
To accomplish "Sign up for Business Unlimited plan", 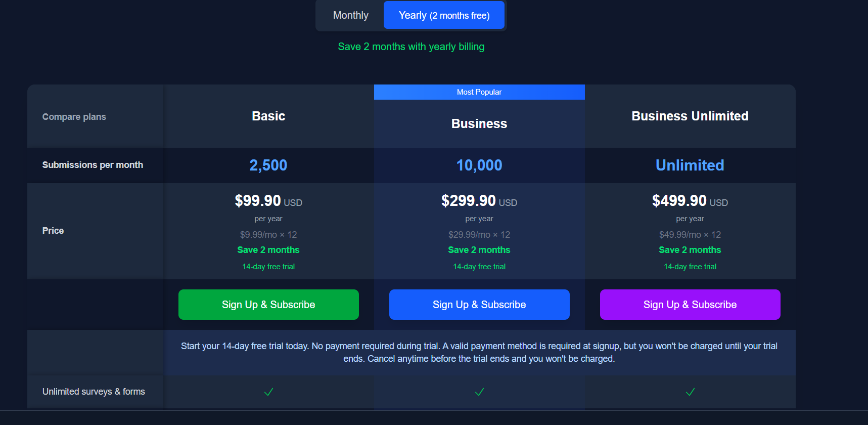I will 690,305.
